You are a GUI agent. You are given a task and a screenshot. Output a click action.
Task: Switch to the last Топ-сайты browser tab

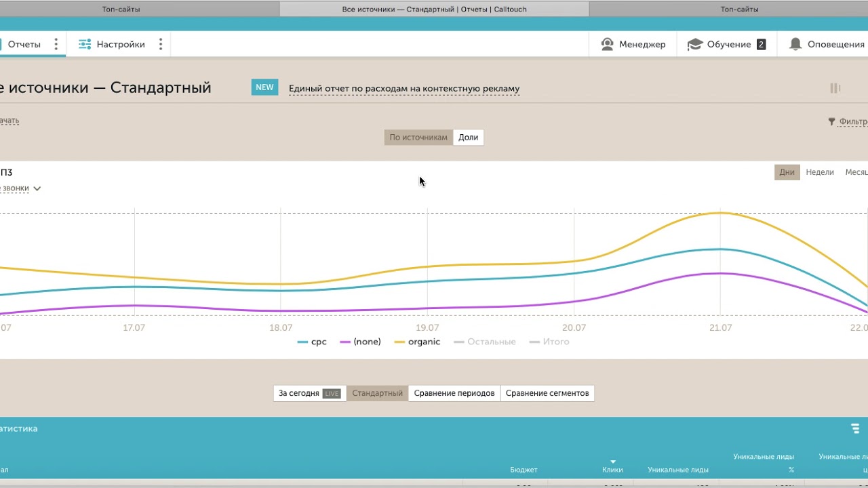pos(730,9)
